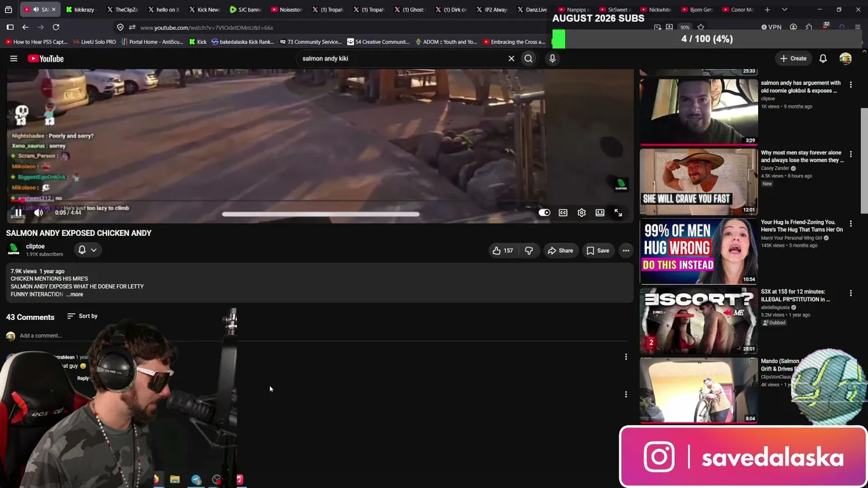Reload the page
This screenshot has width=868, height=488.
click(x=56, y=27)
